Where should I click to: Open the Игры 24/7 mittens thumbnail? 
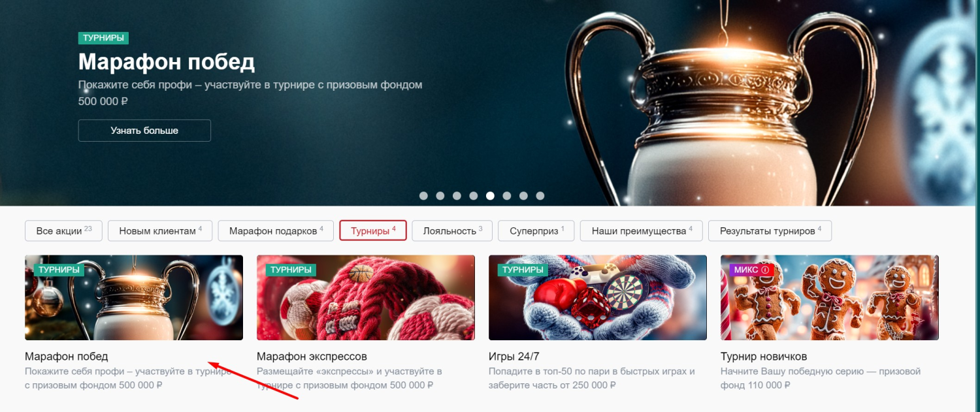coord(598,298)
